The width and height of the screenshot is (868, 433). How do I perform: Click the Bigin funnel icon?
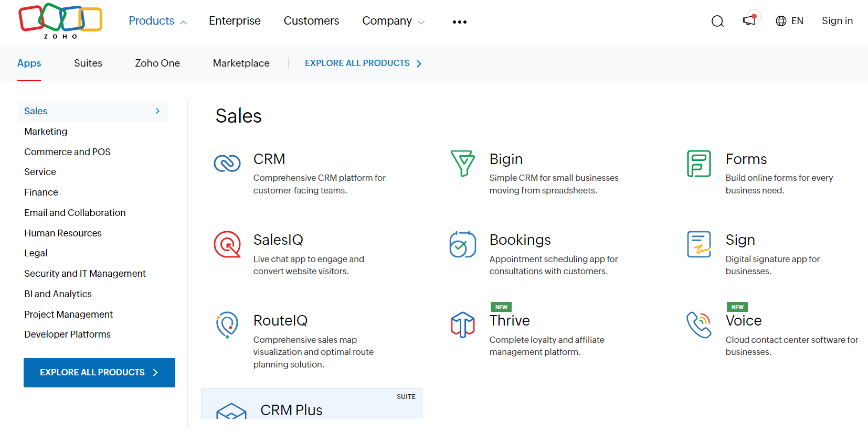click(x=463, y=164)
